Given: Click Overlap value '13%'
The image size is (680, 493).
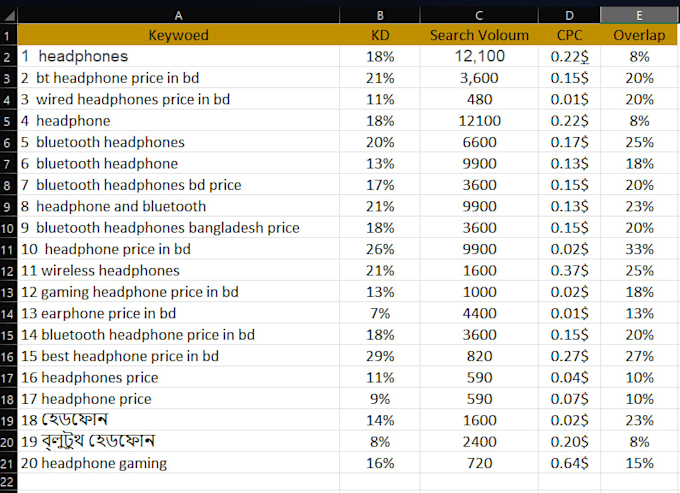Looking at the screenshot, I should click(x=639, y=313).
